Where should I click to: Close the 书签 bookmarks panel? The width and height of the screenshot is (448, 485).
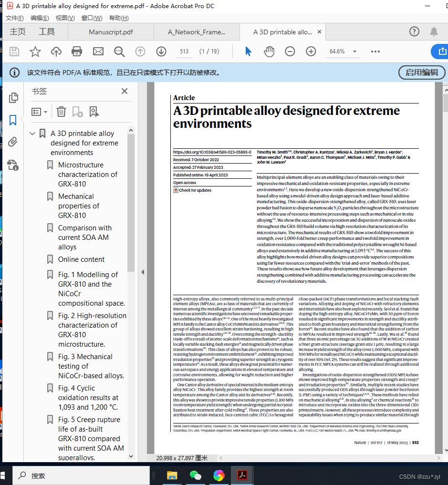[x=125, y=91]
